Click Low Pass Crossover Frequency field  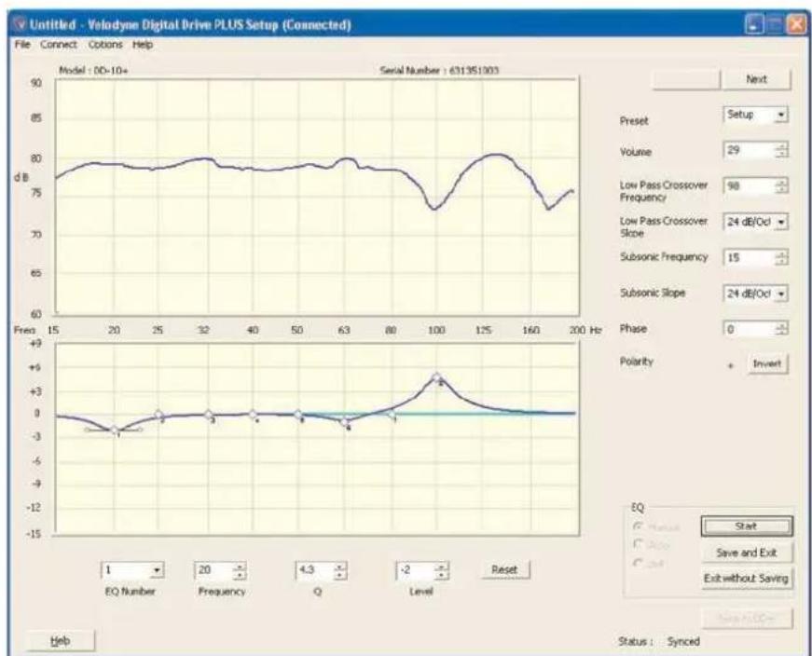[749, 185]
